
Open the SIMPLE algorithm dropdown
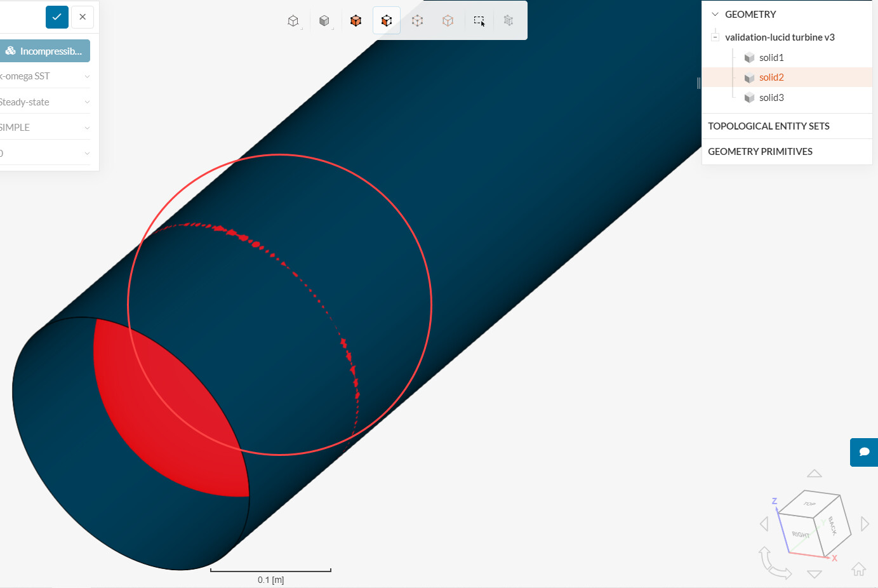pos(44,127)
